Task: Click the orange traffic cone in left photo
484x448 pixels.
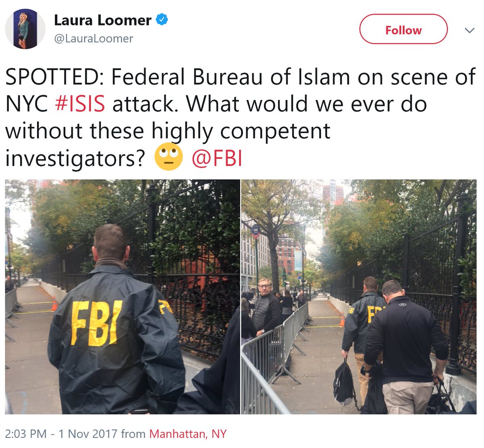Action: [54, 304]
